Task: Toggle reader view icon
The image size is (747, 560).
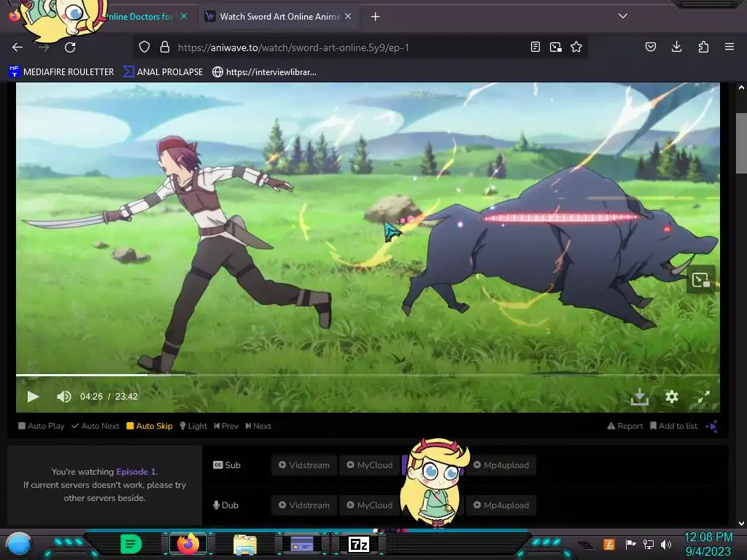Action: [x=535, y=47]
